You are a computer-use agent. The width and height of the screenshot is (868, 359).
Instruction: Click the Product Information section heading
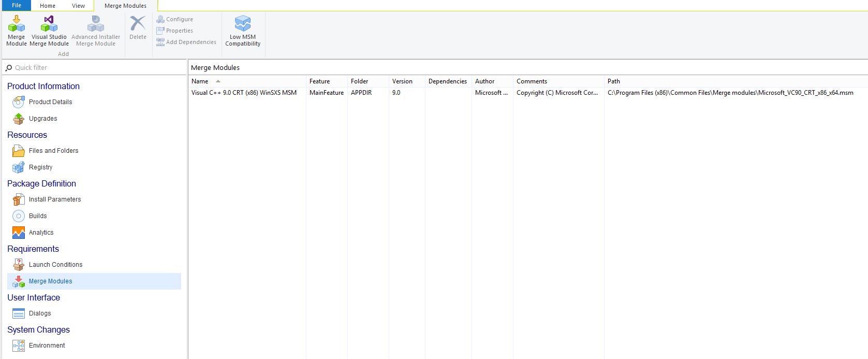pyautogui.click(x=43, y=86)
